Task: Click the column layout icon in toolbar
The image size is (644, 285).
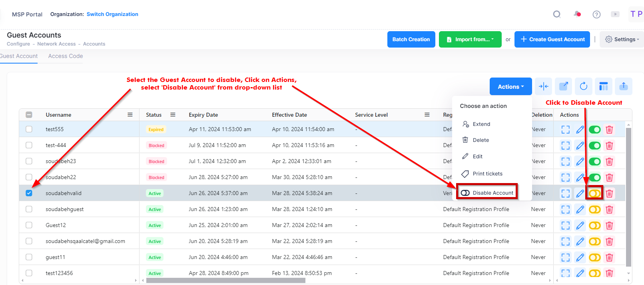Action: click(603, 86)
